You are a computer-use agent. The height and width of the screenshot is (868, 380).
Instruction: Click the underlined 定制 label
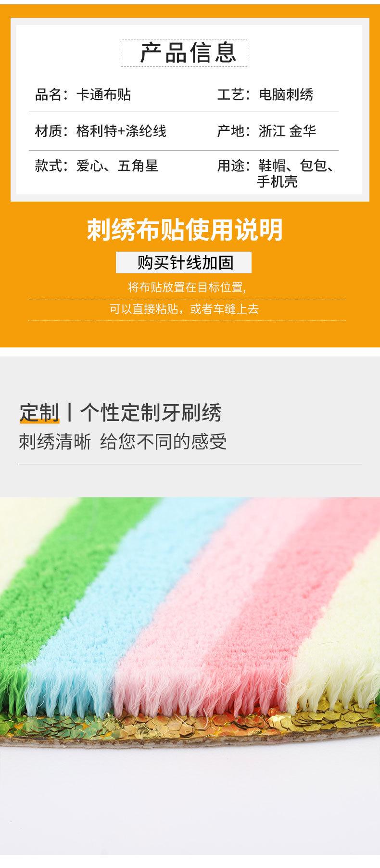(x=39, y=413)
